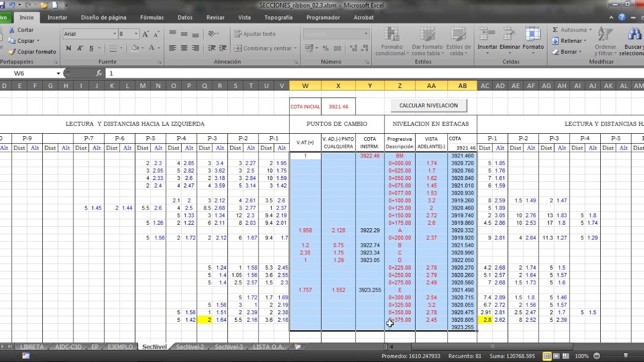
Task: Switch to the Programador tab
Action: [x=323, y=17]
